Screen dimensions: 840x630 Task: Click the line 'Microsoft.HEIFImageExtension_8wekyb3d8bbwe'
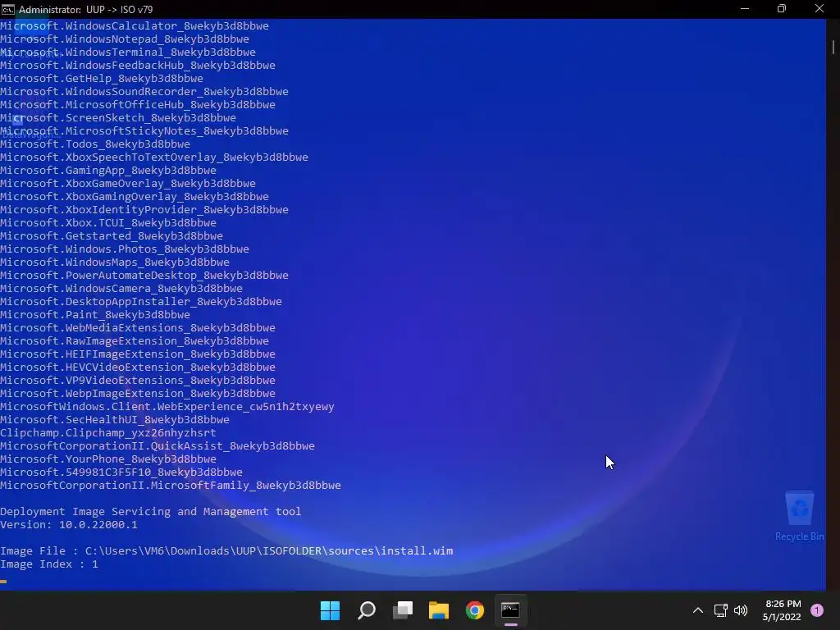click(138, 354)
